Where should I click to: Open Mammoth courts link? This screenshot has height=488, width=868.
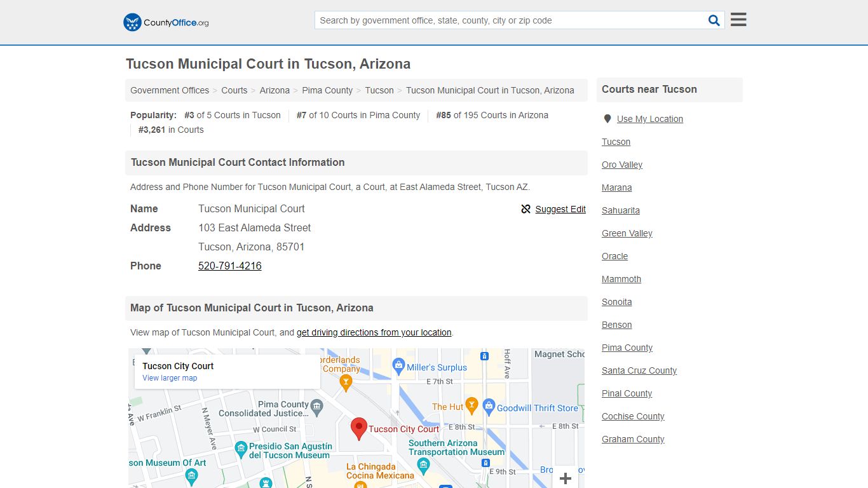point(621,279)
